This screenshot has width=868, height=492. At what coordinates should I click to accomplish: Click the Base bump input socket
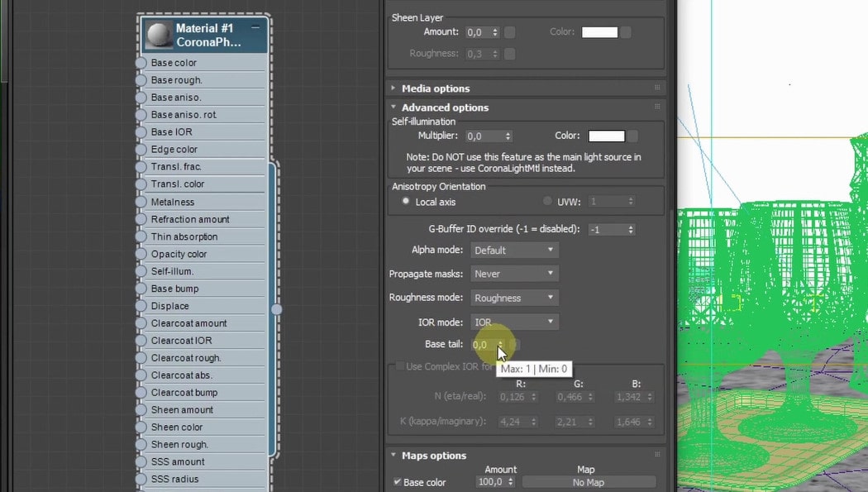pos(141,289)
